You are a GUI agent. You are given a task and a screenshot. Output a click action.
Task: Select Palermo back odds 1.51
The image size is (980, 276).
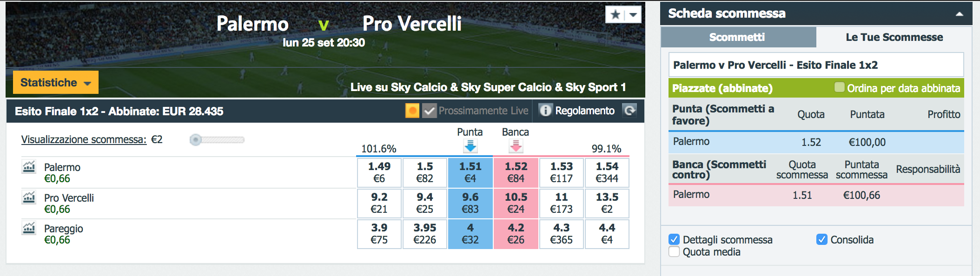[470, 172]
